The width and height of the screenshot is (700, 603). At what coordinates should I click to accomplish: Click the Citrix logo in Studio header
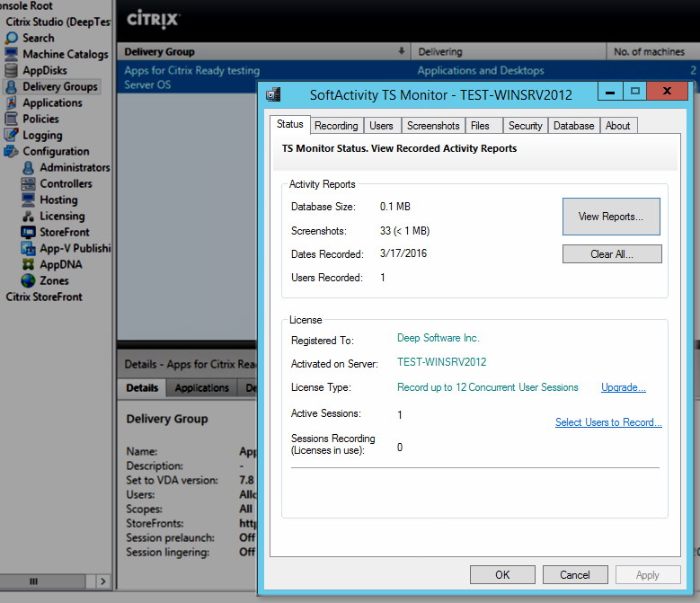click(x=153, y=19)
